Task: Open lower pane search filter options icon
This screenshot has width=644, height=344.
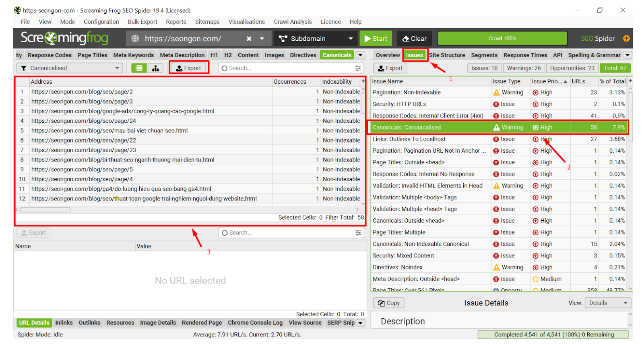Action: tap(358, 232)
